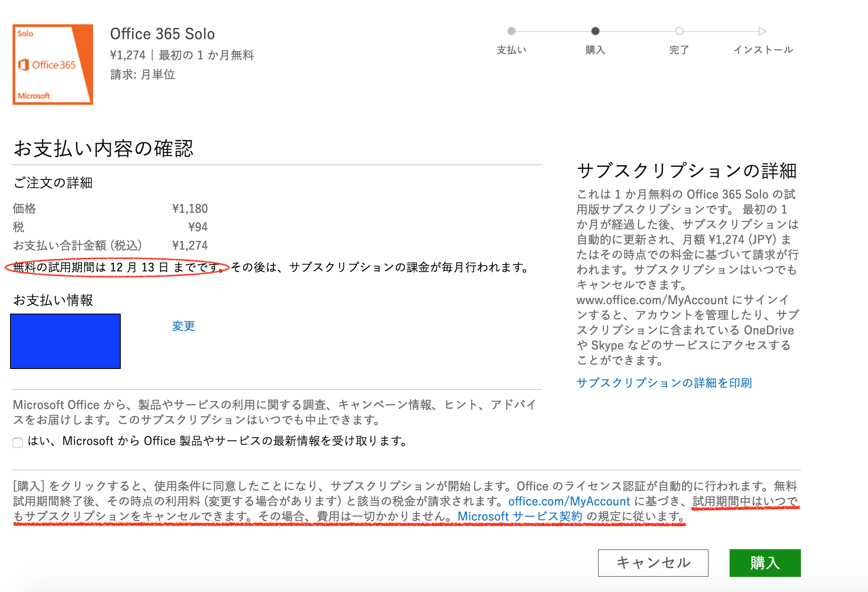Click the 価格 value ¥1,180
The image size is (868, 592).
pyautogui.click(x=190, y=208)
